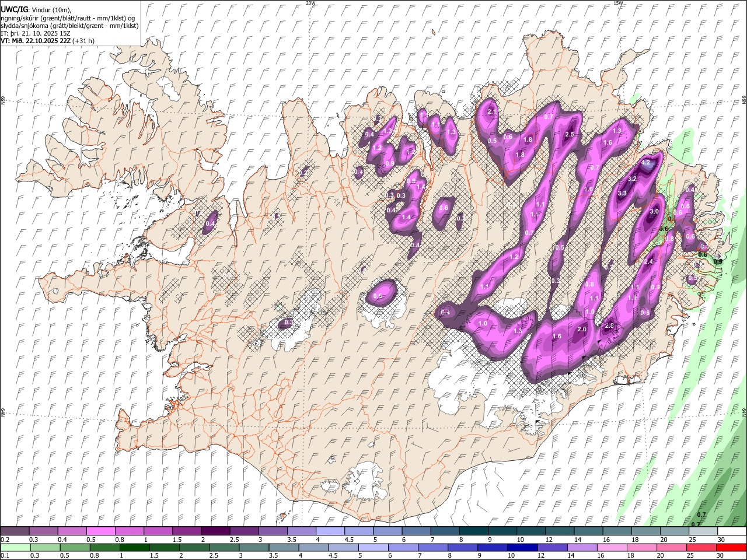Click the "20W" longitude label at top
This screenshot has height=560, width=747.
pos(310,3)
